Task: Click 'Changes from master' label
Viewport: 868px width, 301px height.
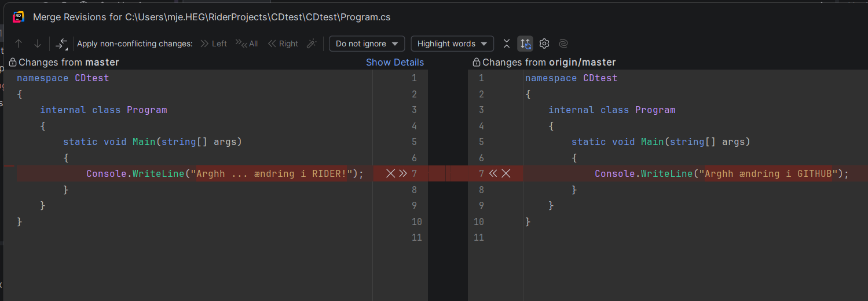Action: point(69,62)
